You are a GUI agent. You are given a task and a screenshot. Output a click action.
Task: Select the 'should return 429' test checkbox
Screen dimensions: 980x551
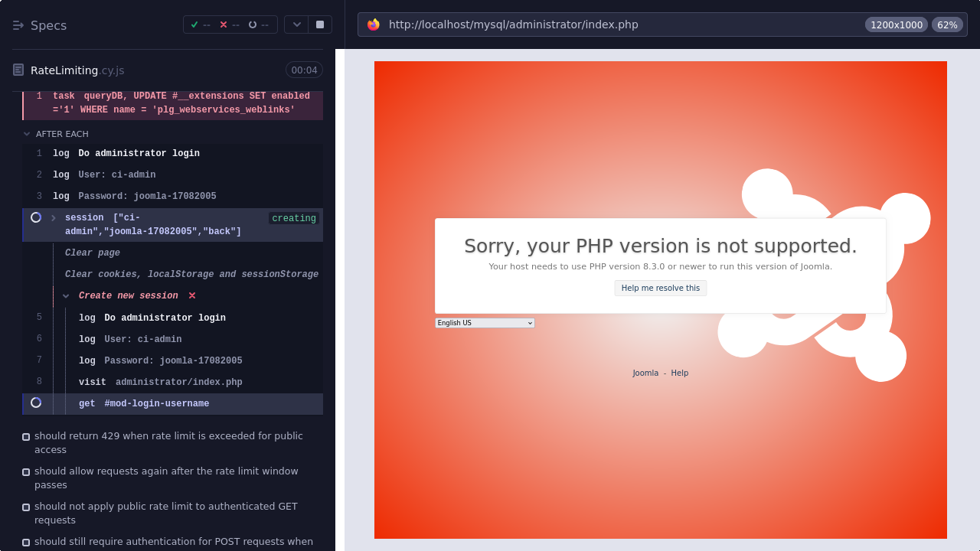pos(26,437)
